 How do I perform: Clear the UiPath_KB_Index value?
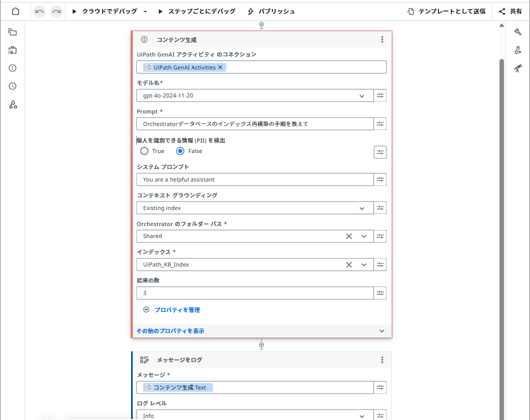click(349, 264)
